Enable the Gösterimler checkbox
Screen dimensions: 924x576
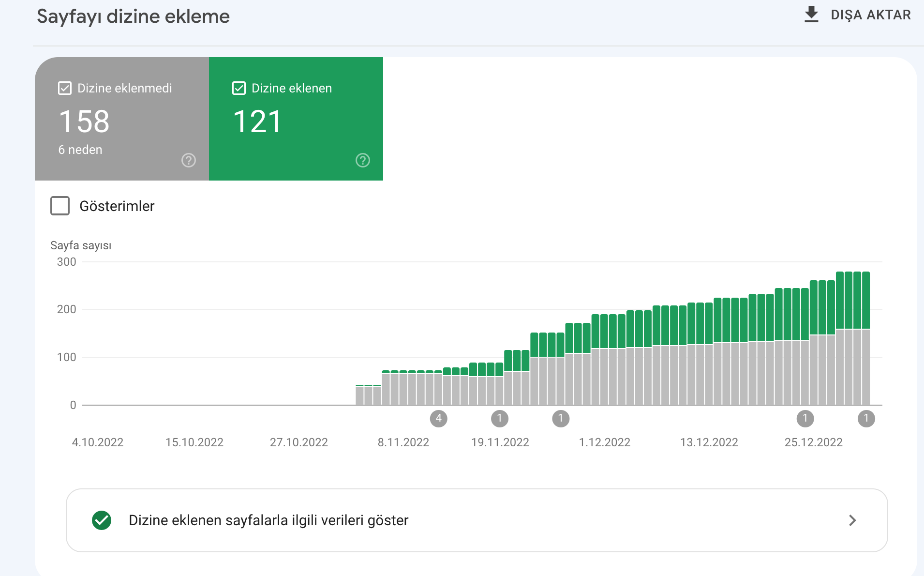60,206
